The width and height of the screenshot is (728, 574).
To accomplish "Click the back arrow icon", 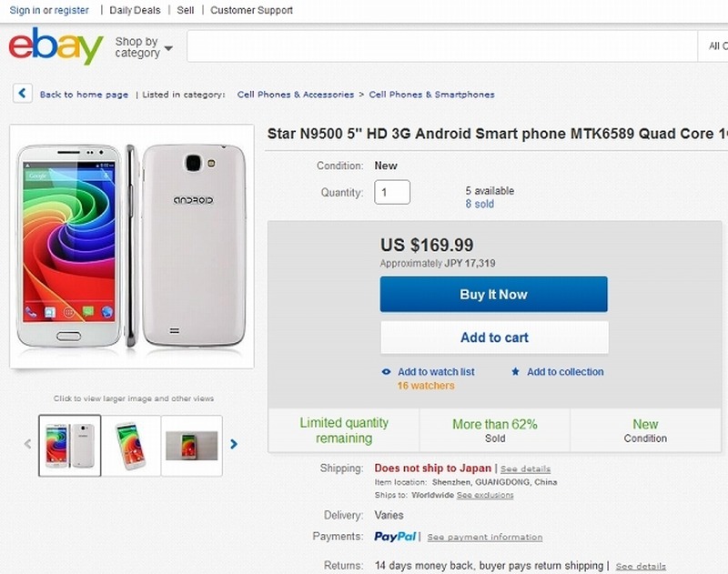I will pos(23,94).
